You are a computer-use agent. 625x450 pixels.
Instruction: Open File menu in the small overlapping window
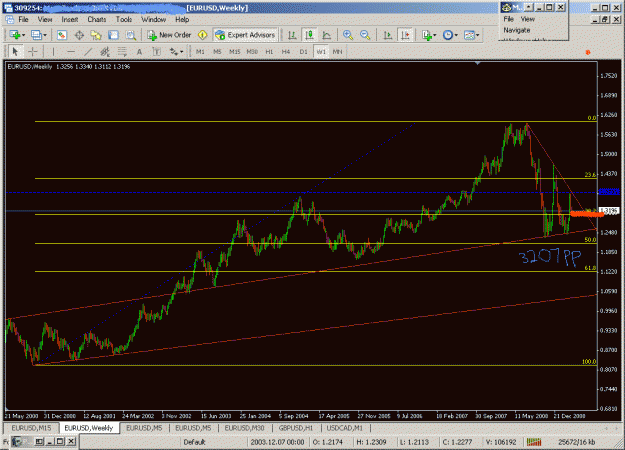point(508,19)
